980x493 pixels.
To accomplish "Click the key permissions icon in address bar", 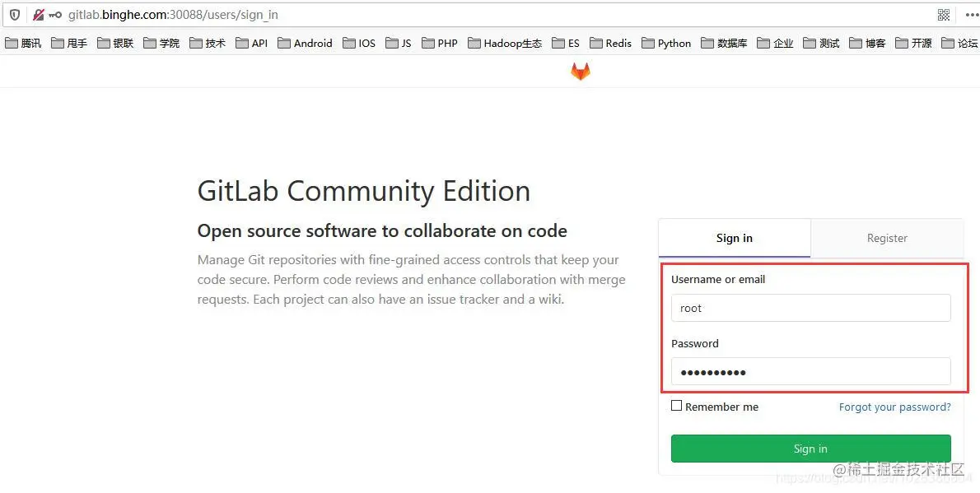I will tap(55, 15).
